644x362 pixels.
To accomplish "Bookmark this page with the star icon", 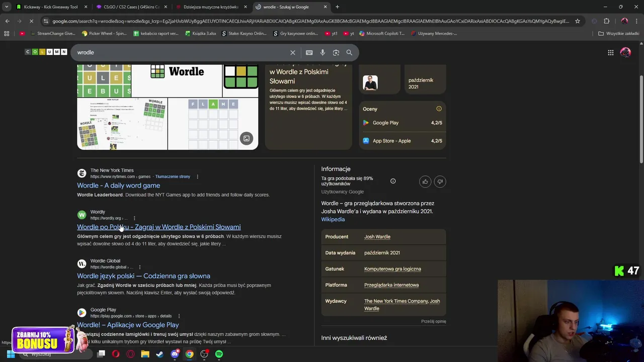I will tap(578, 21).
